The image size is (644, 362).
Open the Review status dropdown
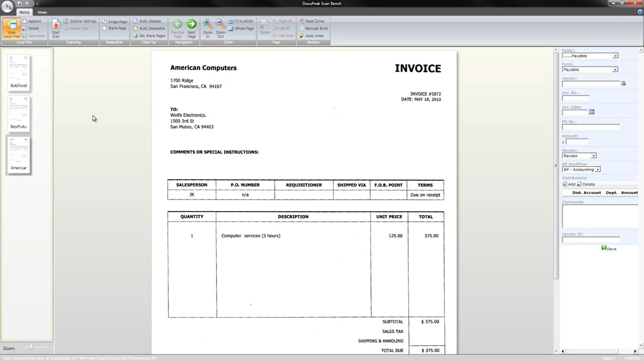click(x=594, y=156)
